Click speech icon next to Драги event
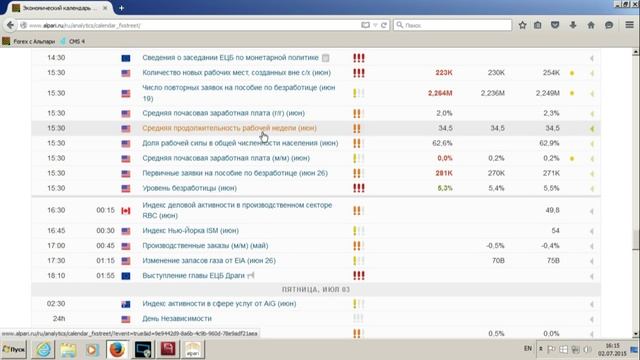Image resolution: width=640 pixels, height=360 pixels. point(251,276)
